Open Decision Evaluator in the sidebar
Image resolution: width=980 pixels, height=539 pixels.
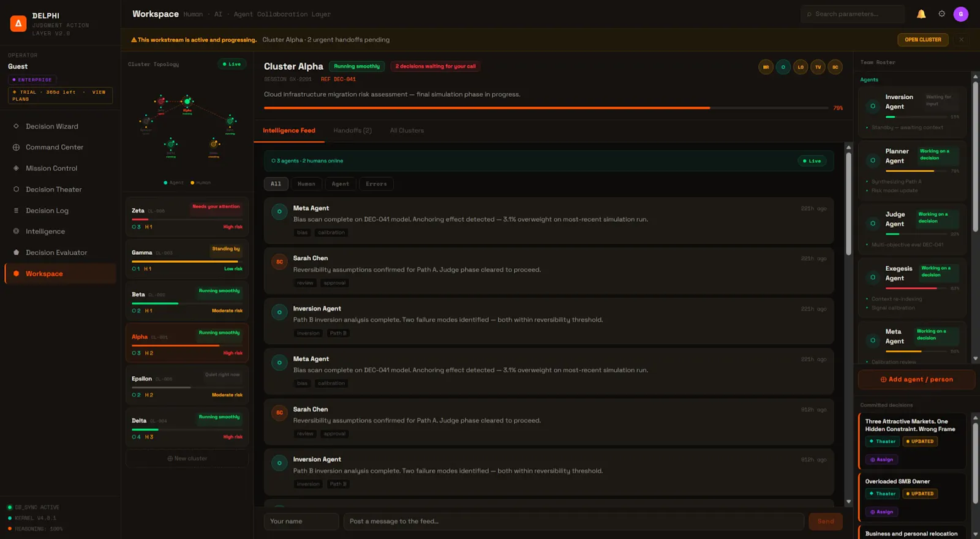click(x=60, y=252)
